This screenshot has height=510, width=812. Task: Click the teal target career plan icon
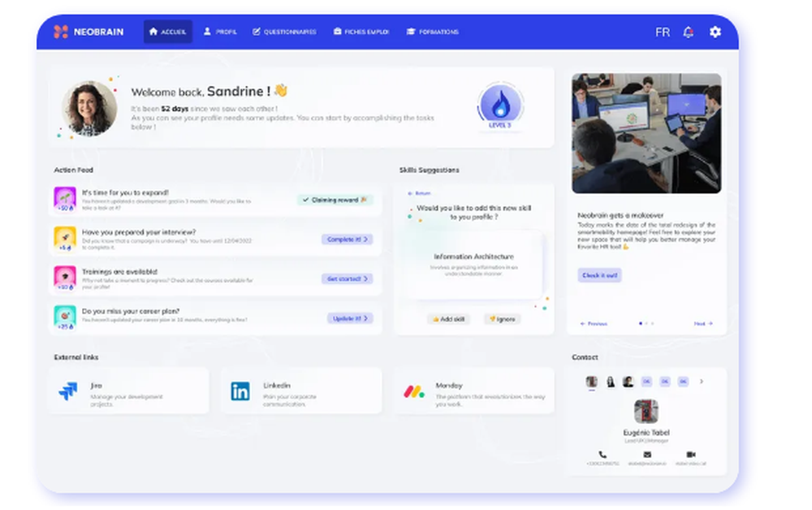(x=65, y=318)
